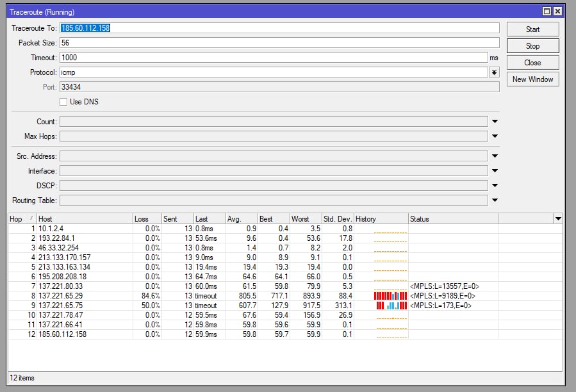Click the Port field showing 33434

click(x=279, y=87)
